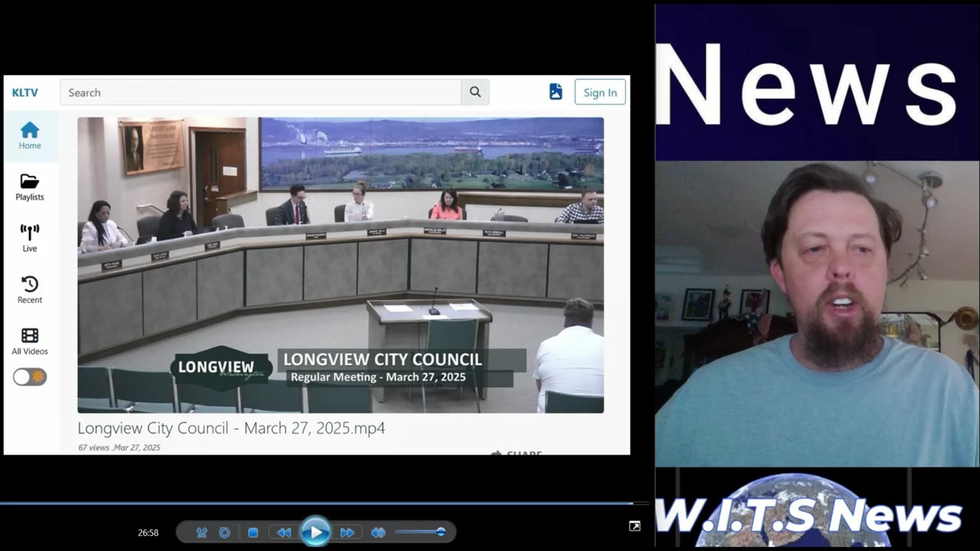The width and height of the screenshot is (980, 551).
Task: Click the magnifier search button
Action: coord(475,93)
